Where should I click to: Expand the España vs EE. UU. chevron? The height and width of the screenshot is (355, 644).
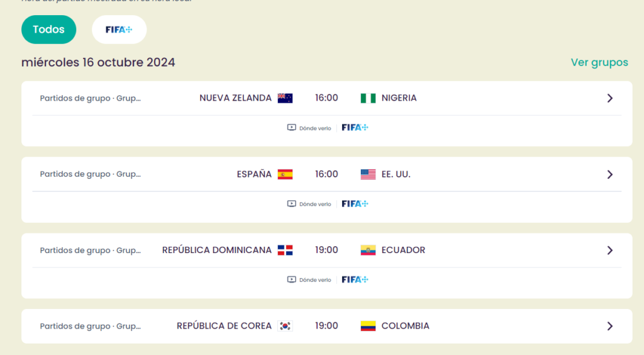610,174
